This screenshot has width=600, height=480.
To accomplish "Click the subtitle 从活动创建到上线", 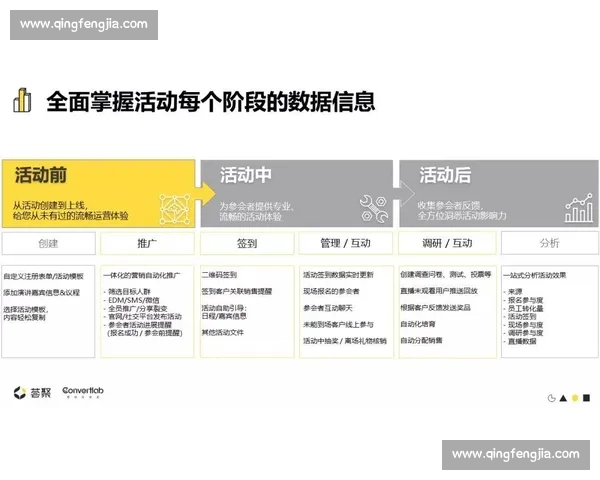I will pos(51,206).
